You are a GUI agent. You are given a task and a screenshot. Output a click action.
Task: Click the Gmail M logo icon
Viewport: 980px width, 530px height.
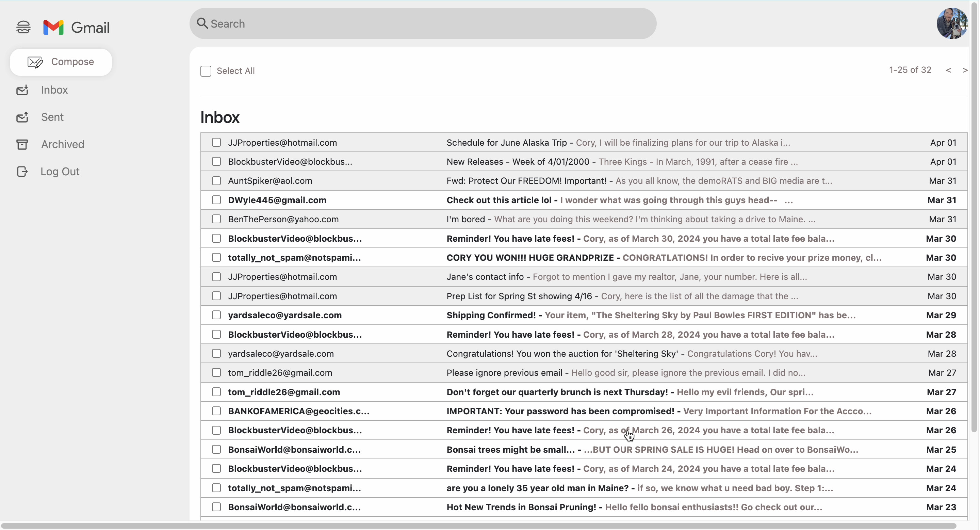[x=53, y=27]
